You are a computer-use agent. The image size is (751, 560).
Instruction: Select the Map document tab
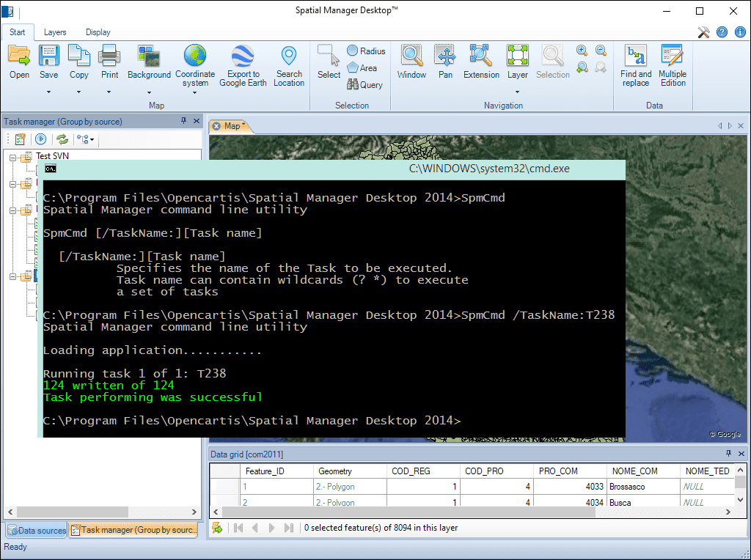click(232, 126)
